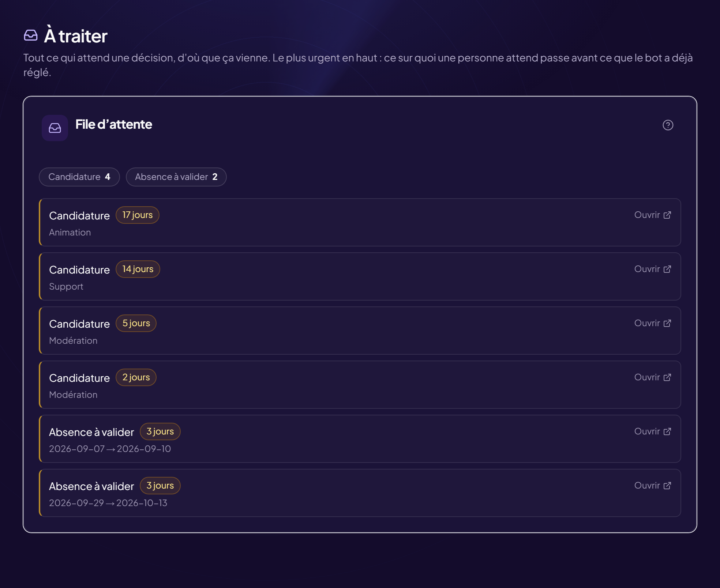Open the 2 jours Modération candidature
720x588 pixels.
point(653,377)
